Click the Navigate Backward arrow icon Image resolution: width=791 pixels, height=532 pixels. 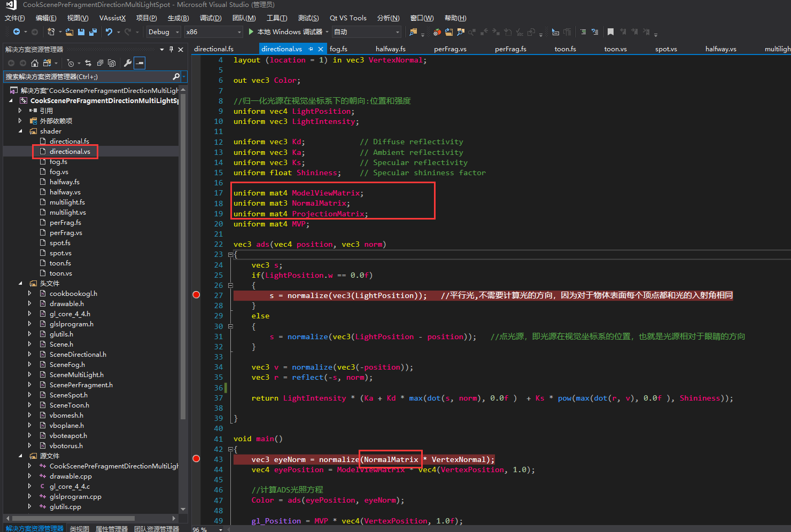[17, 32]
